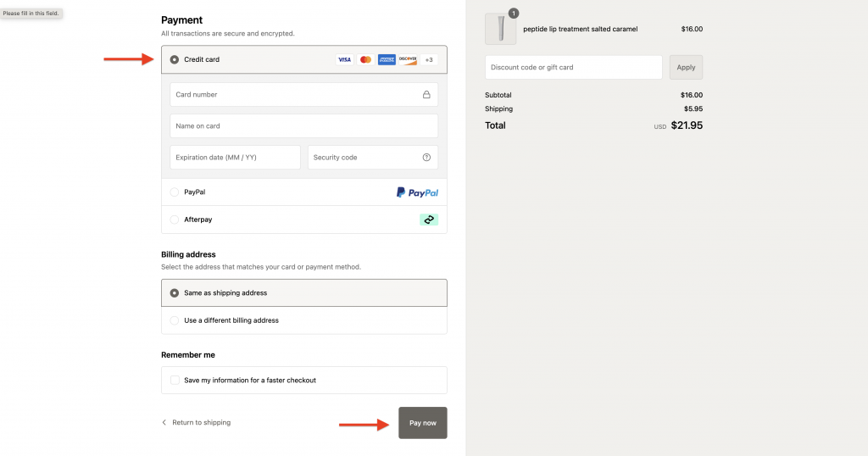The height and width of the screenshot is (456, 868).
Task: Click the Discover card icon
Action: (x=408, y=60)
